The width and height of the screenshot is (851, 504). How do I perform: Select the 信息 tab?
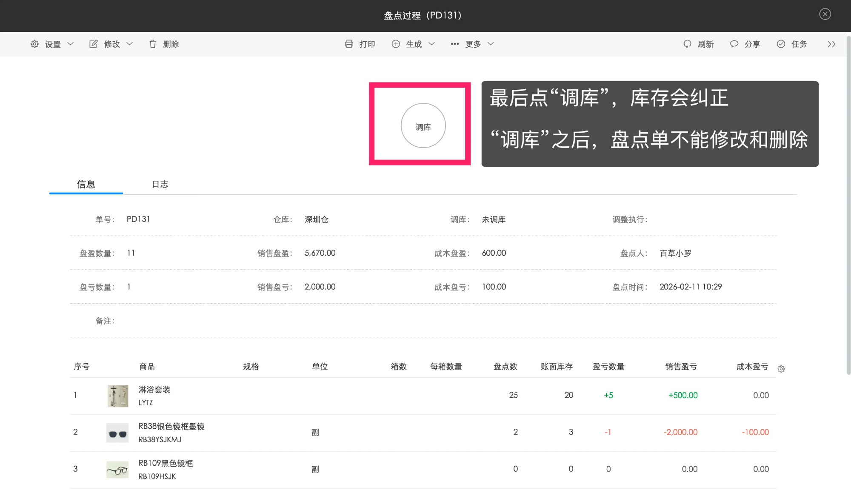pyautogui.click(x=86, y=184)
